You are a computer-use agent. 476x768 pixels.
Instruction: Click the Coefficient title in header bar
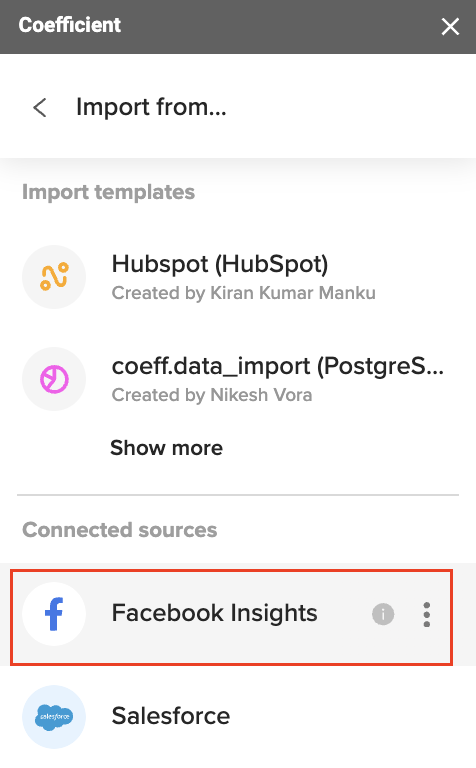coord(70,25)
